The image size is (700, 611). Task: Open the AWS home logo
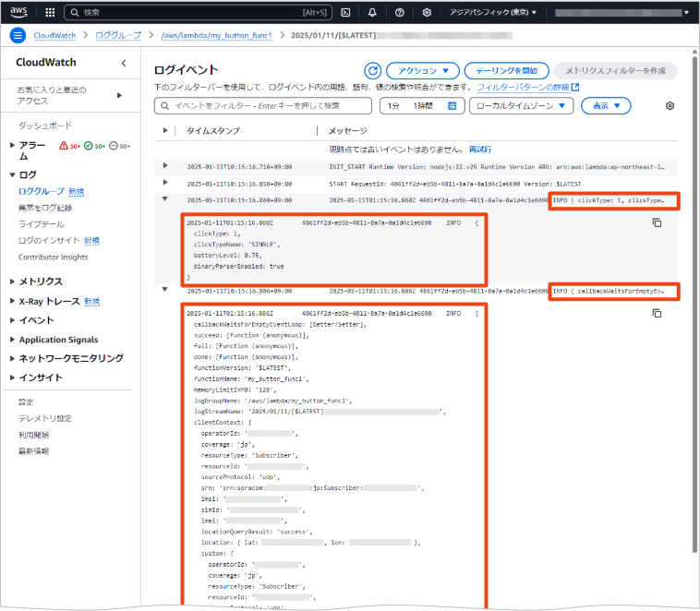18,12
